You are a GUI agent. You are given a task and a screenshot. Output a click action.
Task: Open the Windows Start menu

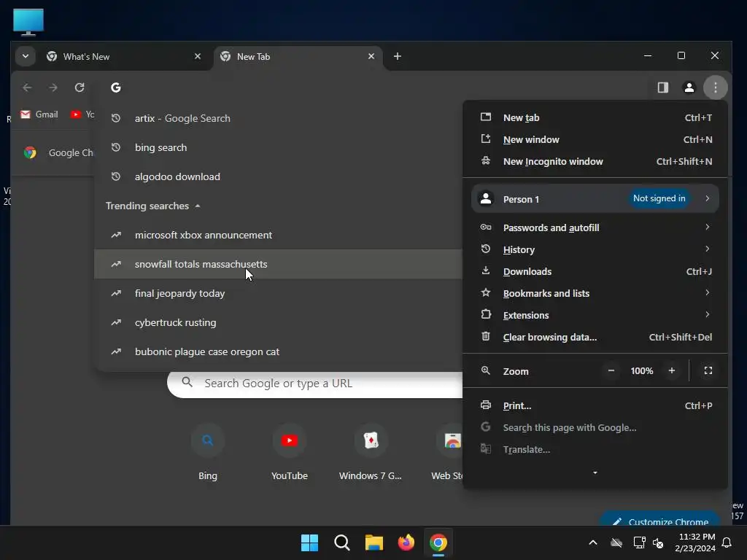(x=309, y=542)
